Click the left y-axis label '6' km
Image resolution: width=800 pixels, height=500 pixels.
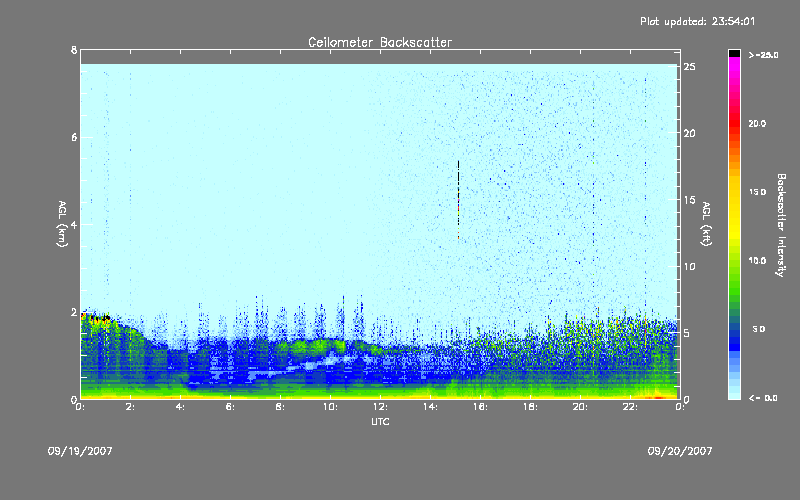click(74, 137)
